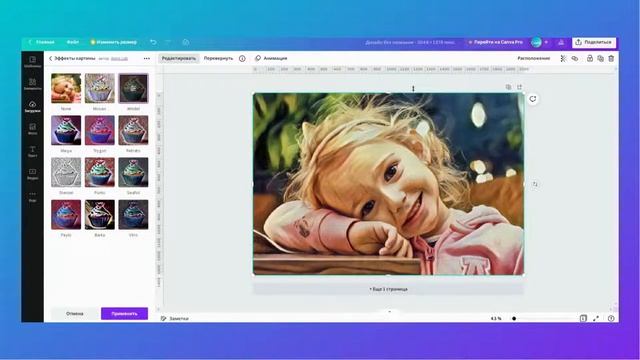Click Изменить размер in the header
Screen dimensions: 640x360
click(x=113, y=42)
